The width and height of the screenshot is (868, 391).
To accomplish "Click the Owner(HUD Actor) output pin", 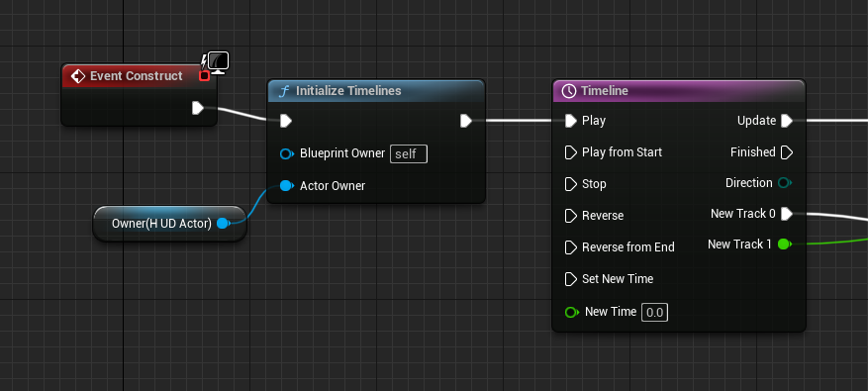I will (x=224, y=223).
